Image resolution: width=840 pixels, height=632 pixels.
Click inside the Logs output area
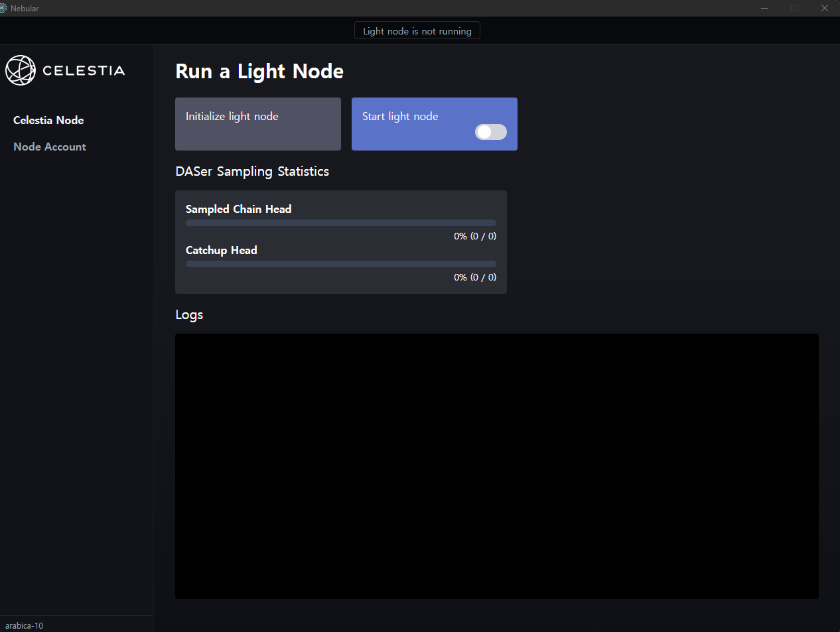(x=497, y=466)
